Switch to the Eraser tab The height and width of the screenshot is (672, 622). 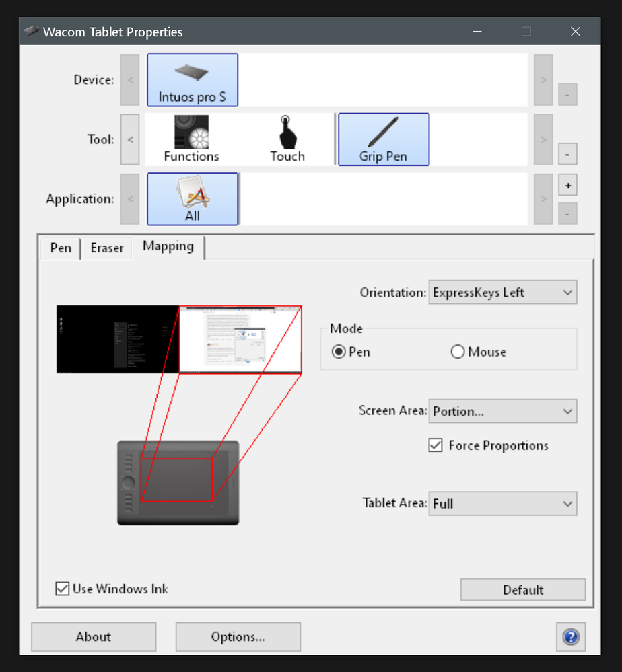107,248
